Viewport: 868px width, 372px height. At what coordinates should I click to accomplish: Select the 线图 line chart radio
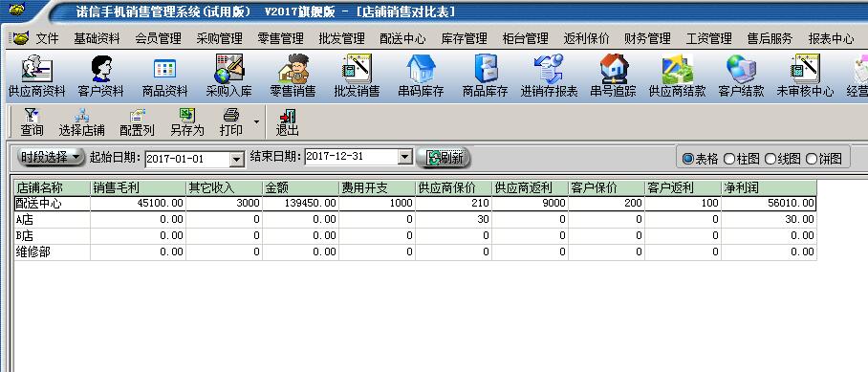point(783,159)
